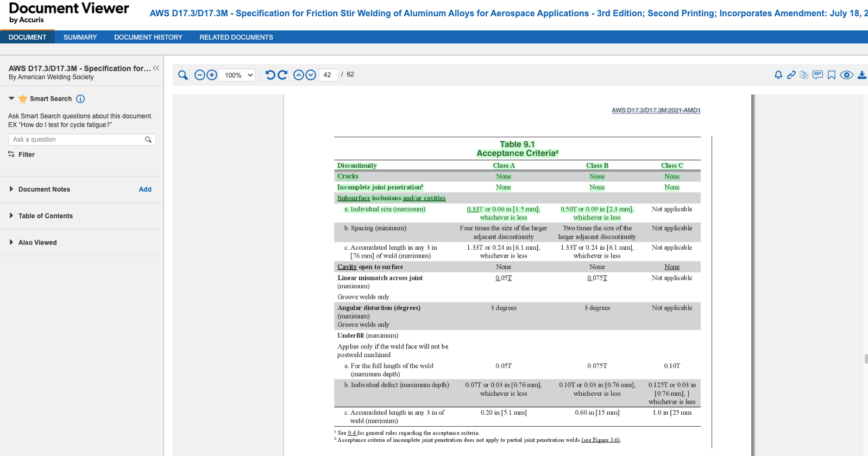868x456 pixels.
Task: Click the copy link chain icon
Action: pos(791,75)
